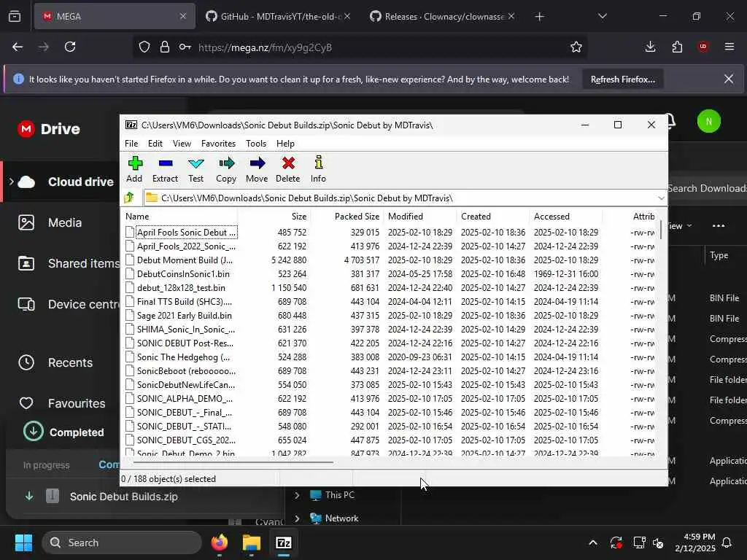Click the Add button in 7-Zip toolbar
The image size is (747, 560).
134,169
